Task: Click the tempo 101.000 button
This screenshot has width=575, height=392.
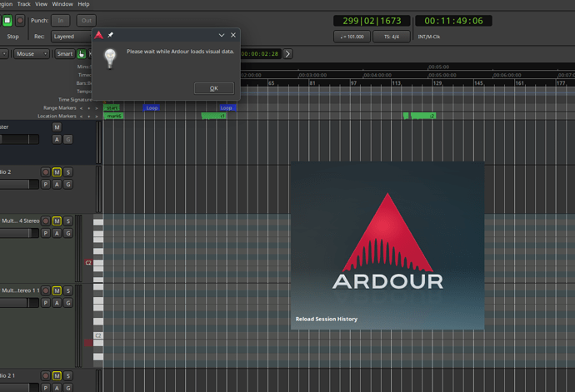Action: pos(352,37)
